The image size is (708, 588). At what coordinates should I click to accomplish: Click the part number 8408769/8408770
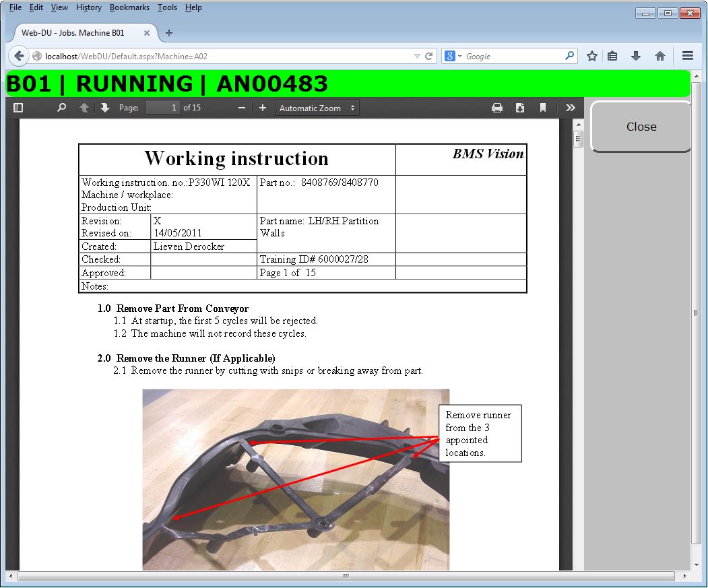340,183
